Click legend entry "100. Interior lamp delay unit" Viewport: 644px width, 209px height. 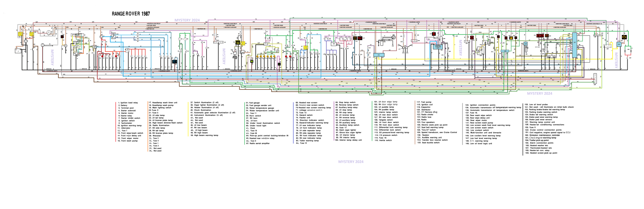click(348, 140)
